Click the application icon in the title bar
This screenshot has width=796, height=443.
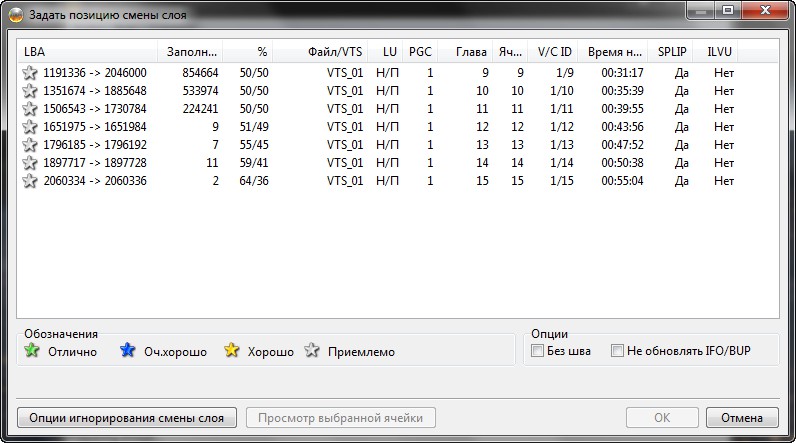[16, 15]
